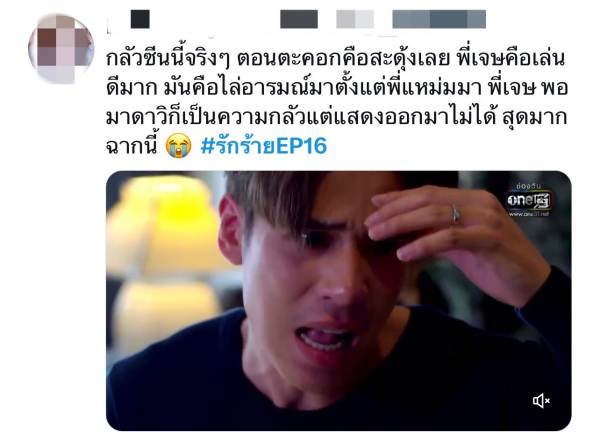Click the phrase มันคือไล่อารมณ์มาตั้งแต่พี่แหม่มมา
600x439 pixels.
click(x=322, y=89)
